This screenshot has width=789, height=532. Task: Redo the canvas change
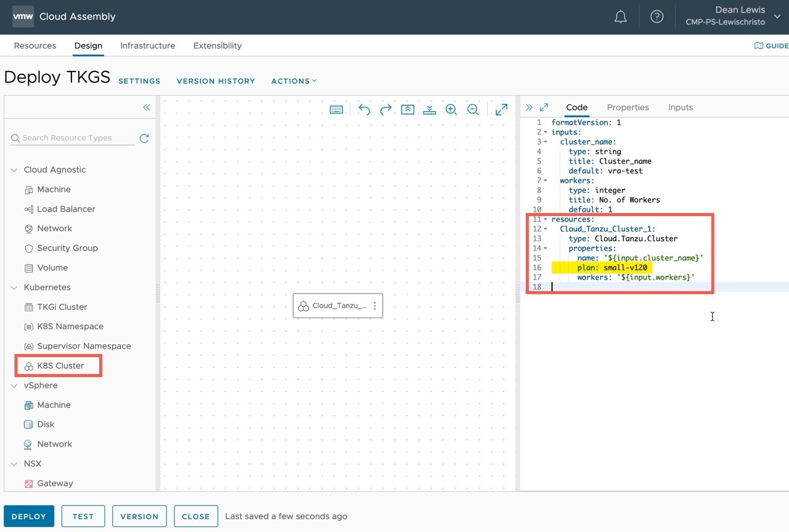(x=386, y=110)
